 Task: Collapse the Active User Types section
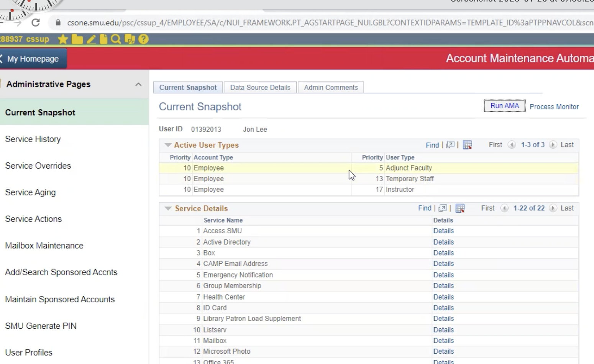pos(168,145)
